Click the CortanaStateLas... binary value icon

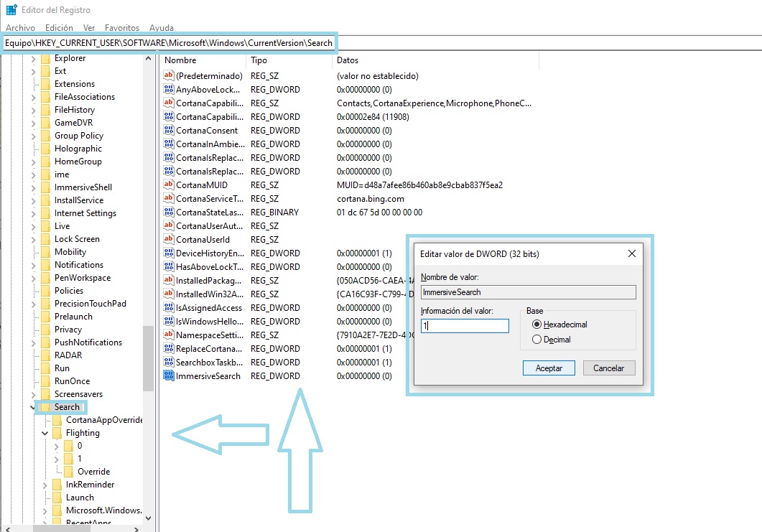coord(169,212)
